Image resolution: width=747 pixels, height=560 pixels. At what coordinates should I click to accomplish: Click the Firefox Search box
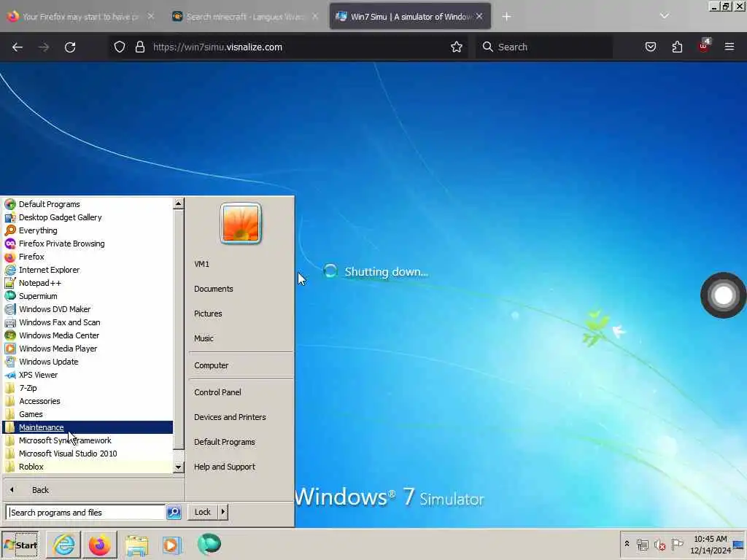(x=543, y=47)
